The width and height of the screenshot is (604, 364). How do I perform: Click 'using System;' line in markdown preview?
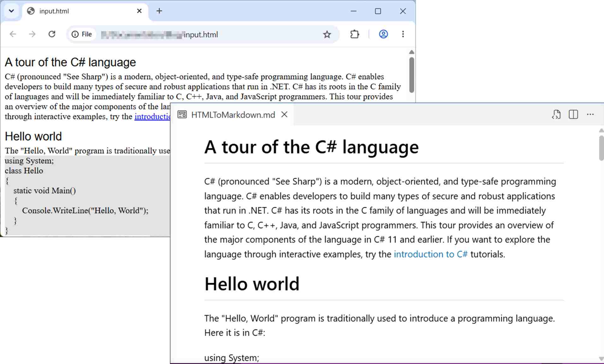232,358
